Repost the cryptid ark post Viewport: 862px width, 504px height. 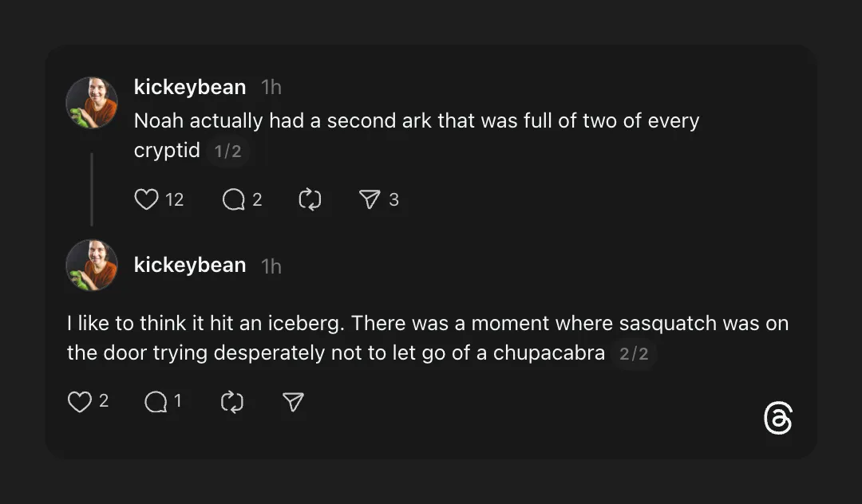(310, 199)
